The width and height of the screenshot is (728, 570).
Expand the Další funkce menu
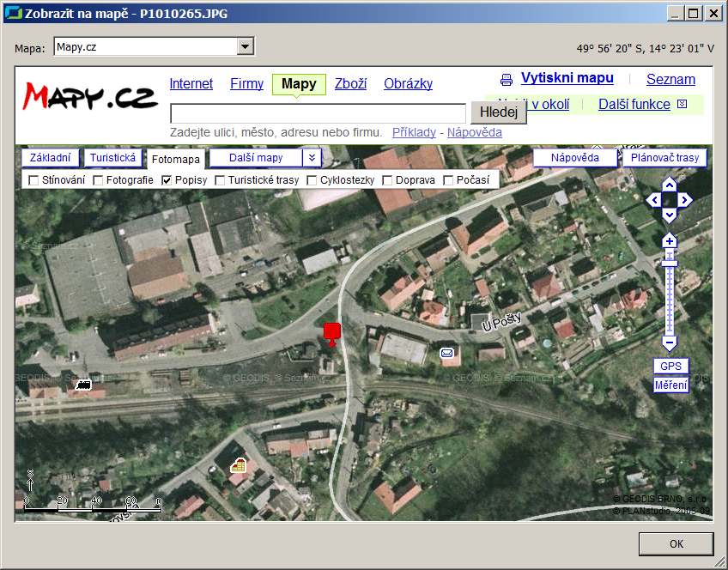pos(682,105)
